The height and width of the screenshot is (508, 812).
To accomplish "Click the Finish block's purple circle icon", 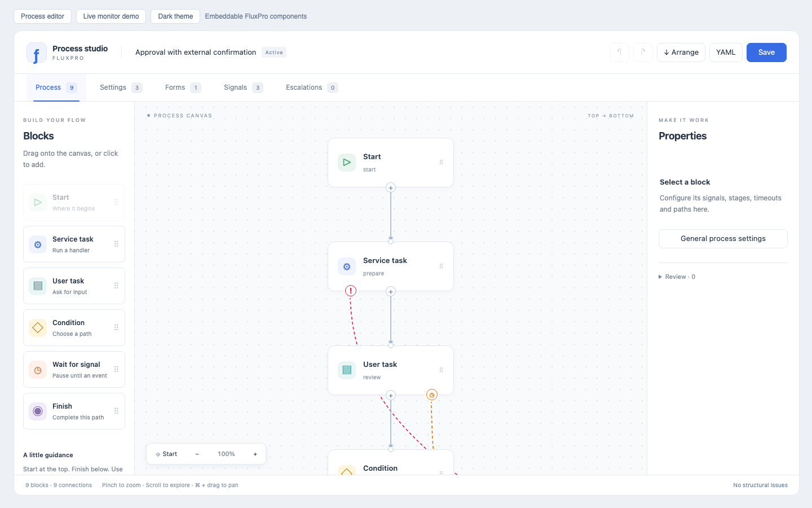I will pos(38,411).
